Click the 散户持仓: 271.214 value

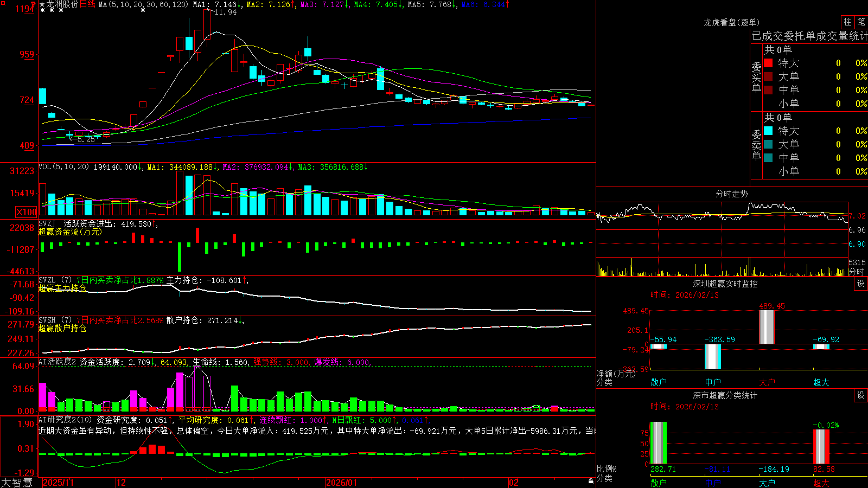coord(205,320)
